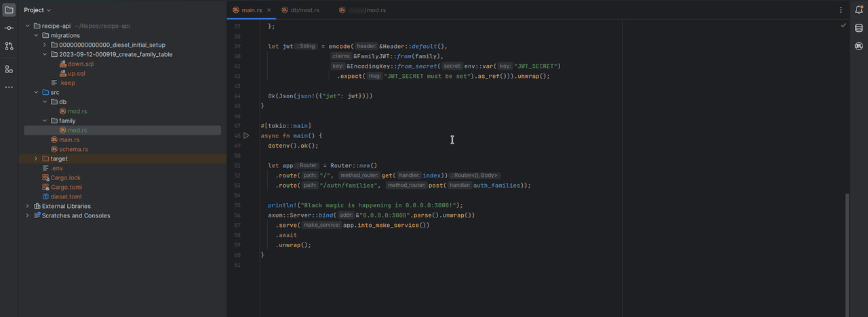Expand the diesel_initial_setup migration folder
Screen dimensions: 868x317
coord(45,45)
